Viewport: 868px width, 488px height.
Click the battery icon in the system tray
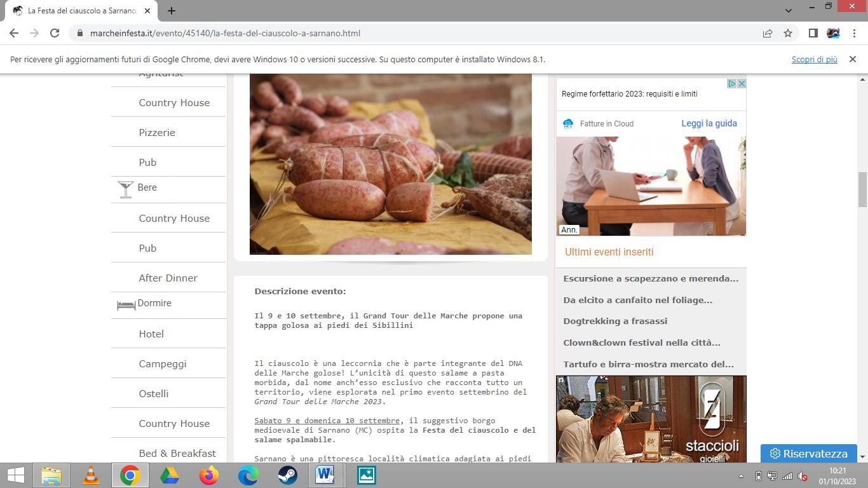758,476
